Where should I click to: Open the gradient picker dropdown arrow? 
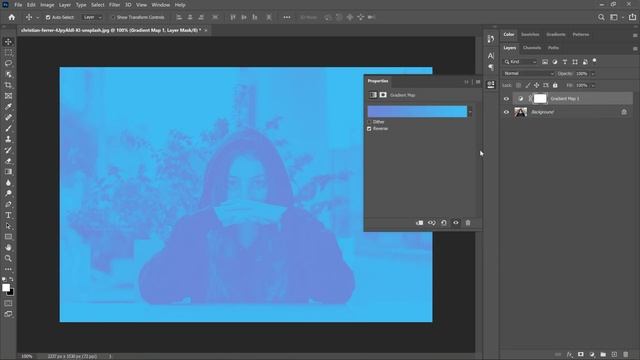(470, 112)
